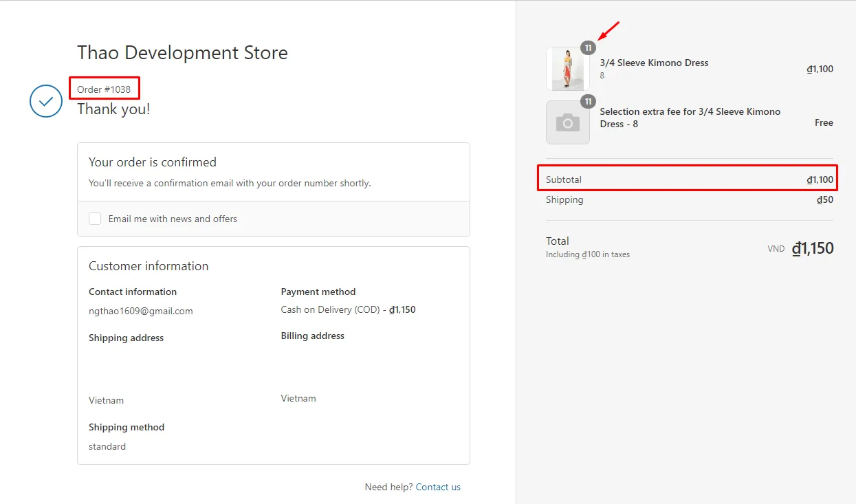The height and width of the screenshot is (504, 856).
Task: Click the Shipping method label
Action: click(127, 427)
